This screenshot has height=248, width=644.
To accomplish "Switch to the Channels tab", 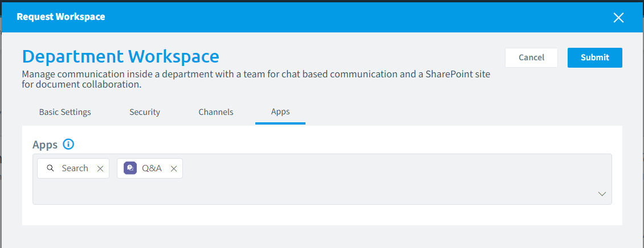I will (216, 112).
